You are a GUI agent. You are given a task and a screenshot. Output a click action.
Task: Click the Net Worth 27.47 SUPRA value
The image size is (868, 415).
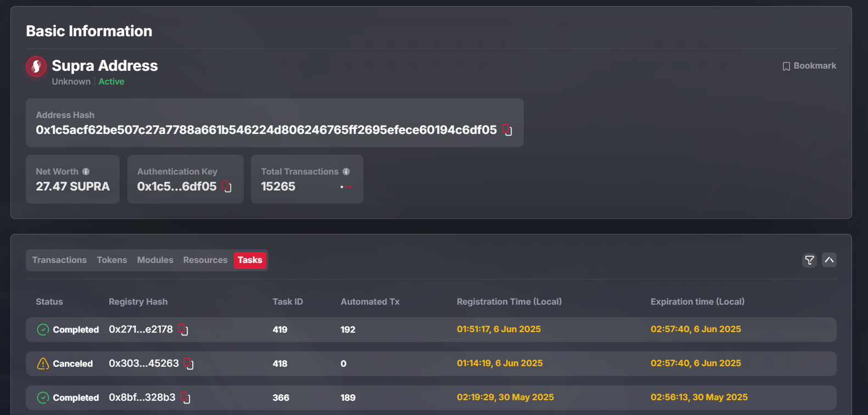pos(73,187)
